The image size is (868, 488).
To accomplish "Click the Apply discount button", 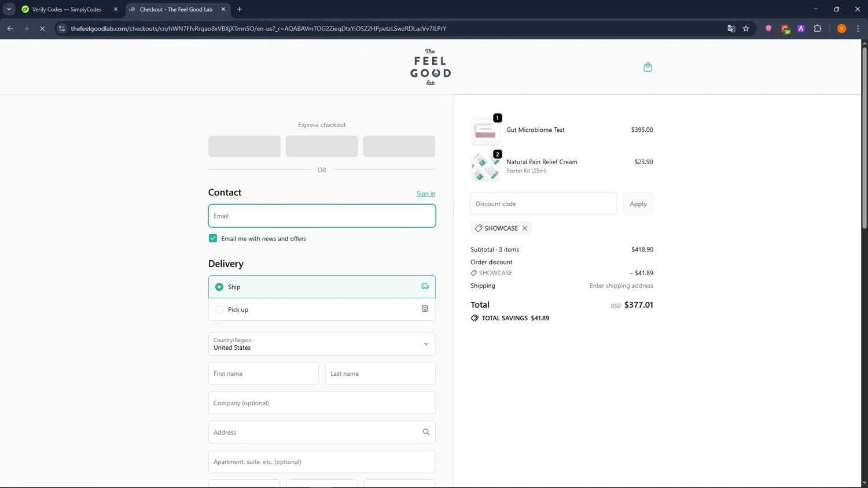I will coord(638,204).
